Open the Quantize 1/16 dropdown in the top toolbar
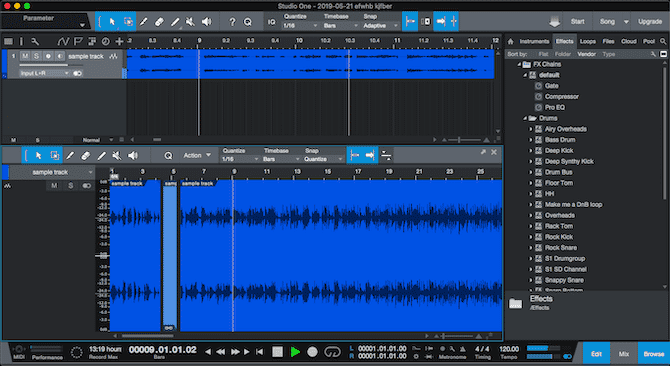 [300, 26]
